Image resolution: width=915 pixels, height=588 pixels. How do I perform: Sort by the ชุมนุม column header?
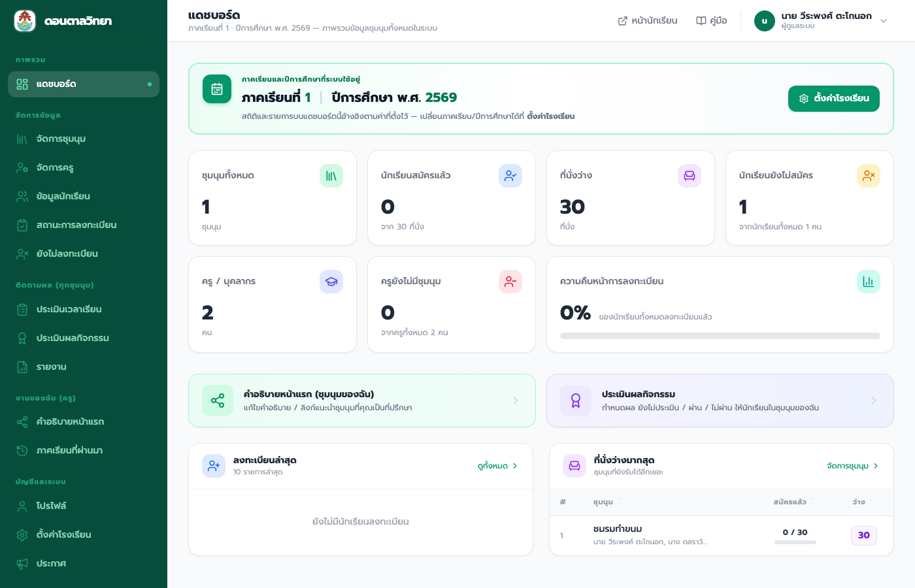[x=607, y=502]
